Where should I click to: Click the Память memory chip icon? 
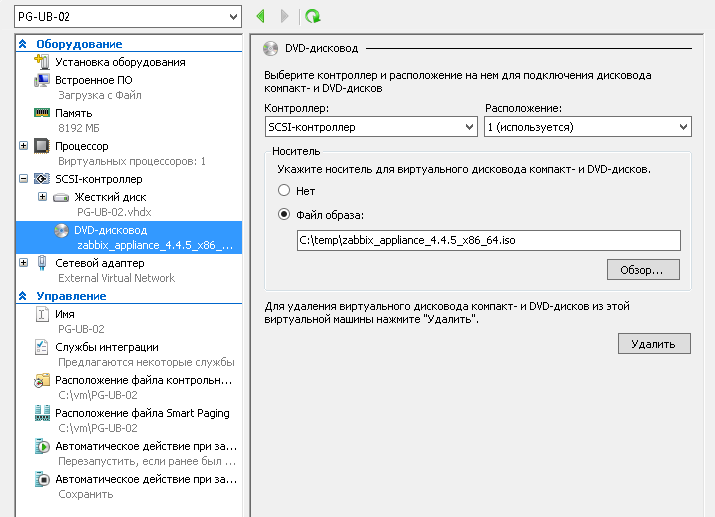coord(42,113)
